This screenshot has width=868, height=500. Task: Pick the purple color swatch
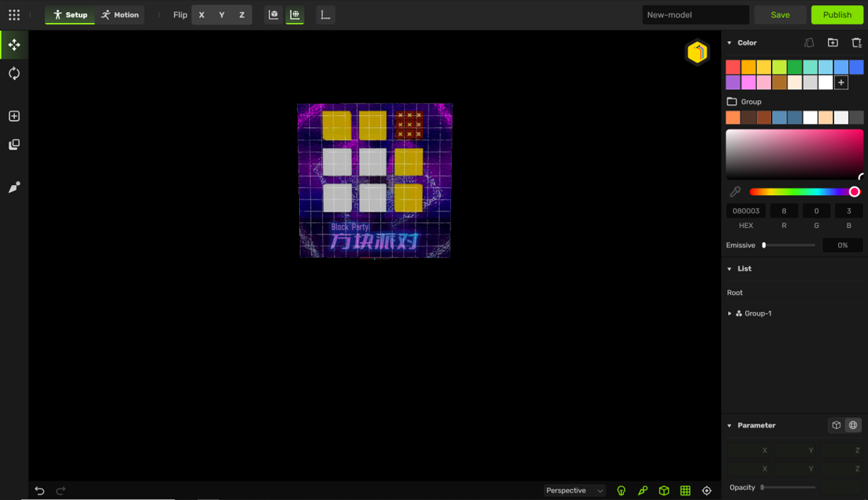tap(733, 83)
